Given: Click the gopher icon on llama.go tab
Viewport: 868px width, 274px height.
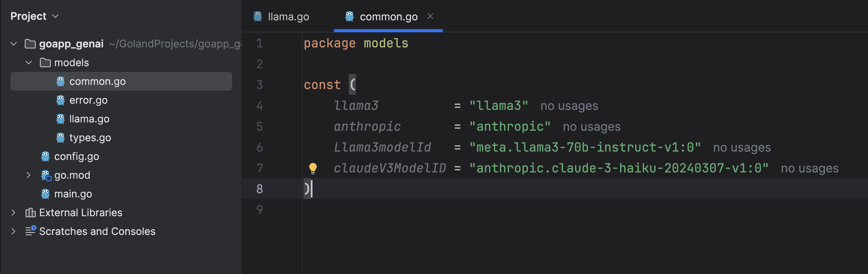Looking at the screenshot, I should tap(258, 16).
